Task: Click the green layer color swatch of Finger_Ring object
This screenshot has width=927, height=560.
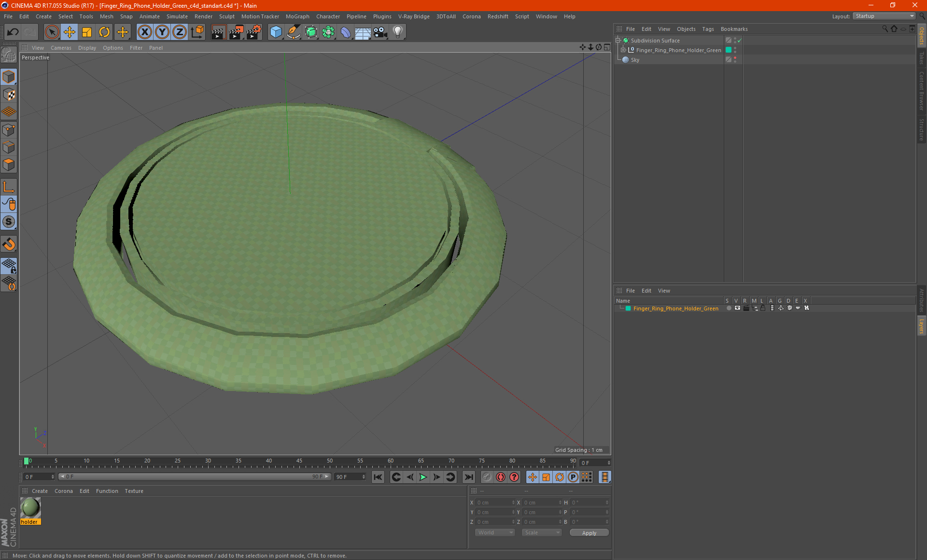Action: coord(729,50)
